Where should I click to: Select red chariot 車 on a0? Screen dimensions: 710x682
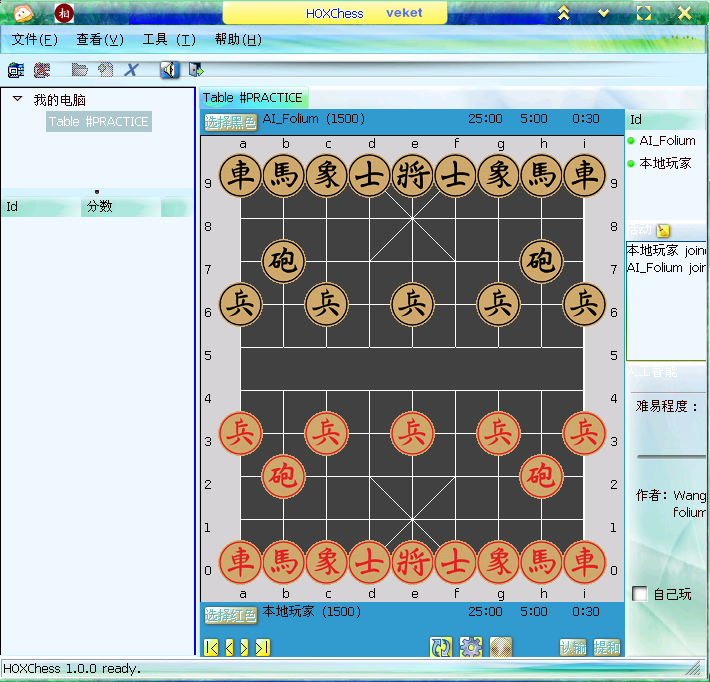240,562
